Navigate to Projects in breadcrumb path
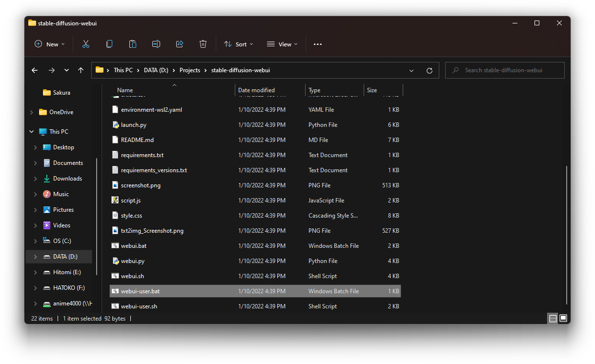Screen dimensions: 595x364 click(190, 70)
